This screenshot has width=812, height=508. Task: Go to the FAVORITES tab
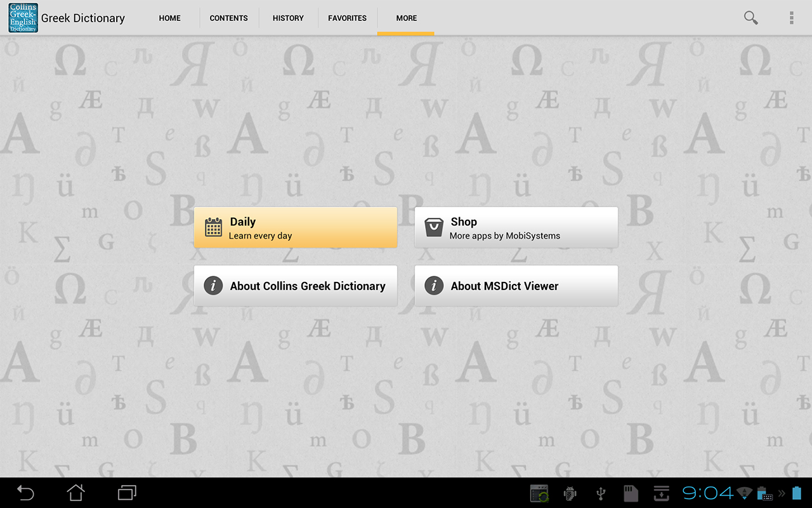click(347, 18)
